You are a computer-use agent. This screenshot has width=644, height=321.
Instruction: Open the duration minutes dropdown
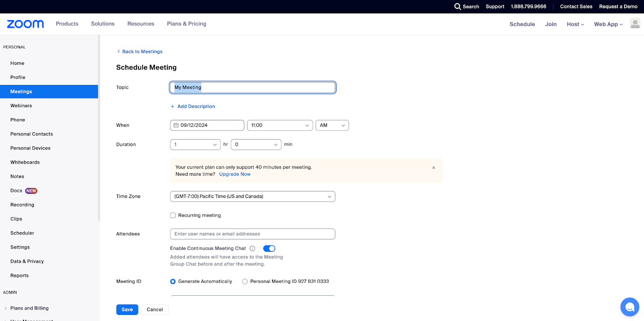tap(256, 144)
